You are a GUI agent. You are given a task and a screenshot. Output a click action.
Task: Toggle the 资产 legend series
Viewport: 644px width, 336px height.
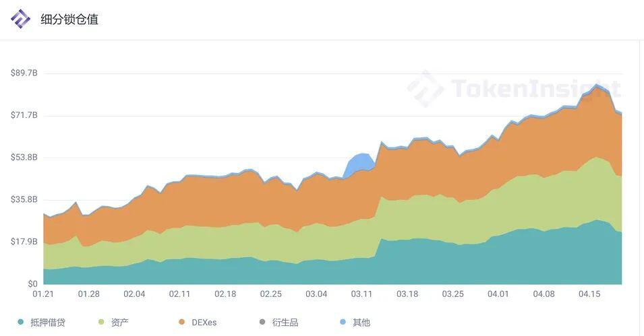coord(113,323)
